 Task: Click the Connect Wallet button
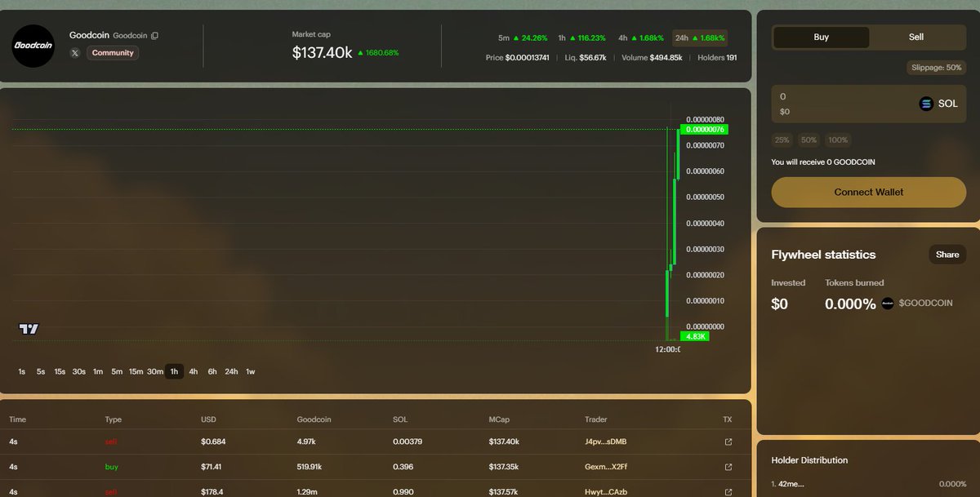(x=868, y=192)
